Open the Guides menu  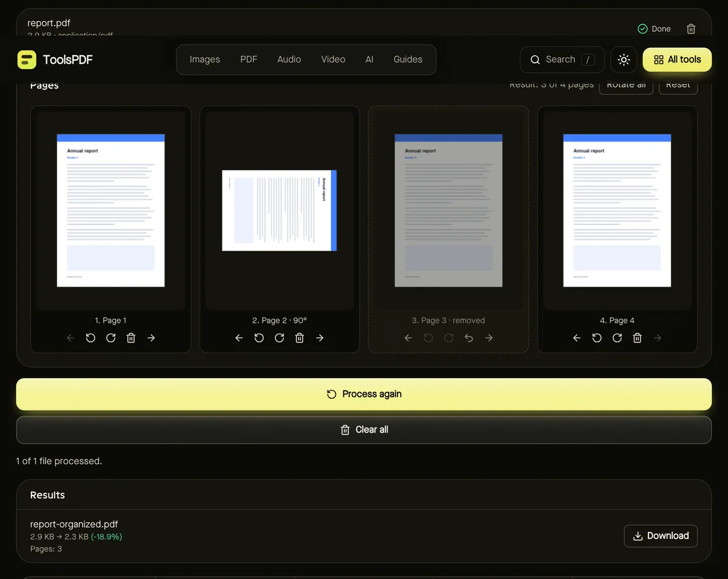tap(408, 59)
